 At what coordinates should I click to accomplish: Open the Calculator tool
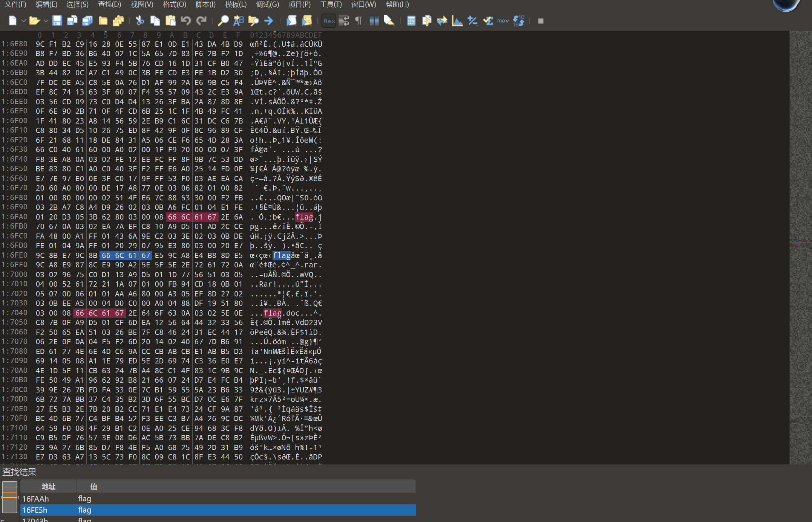(x=411, y=21)
